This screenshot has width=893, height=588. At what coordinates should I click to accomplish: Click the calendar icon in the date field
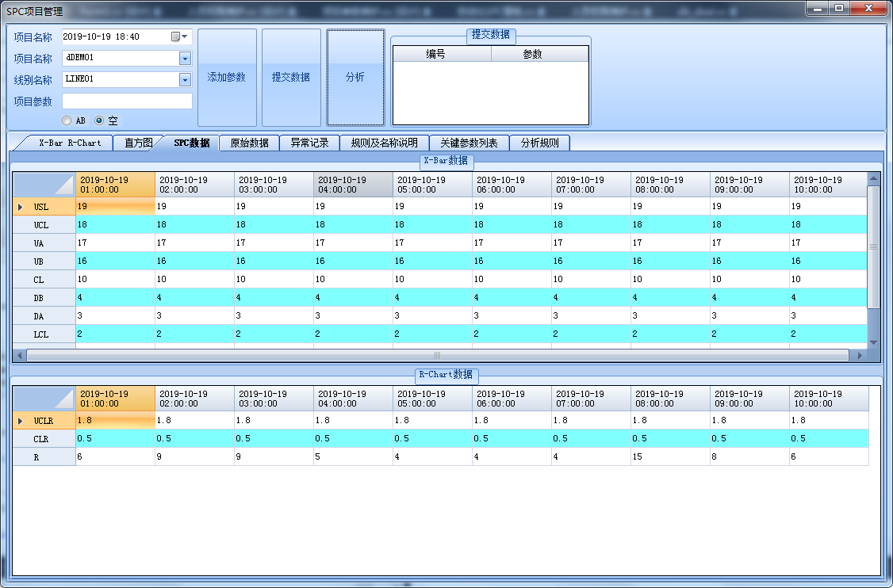[x=175, y=36]
